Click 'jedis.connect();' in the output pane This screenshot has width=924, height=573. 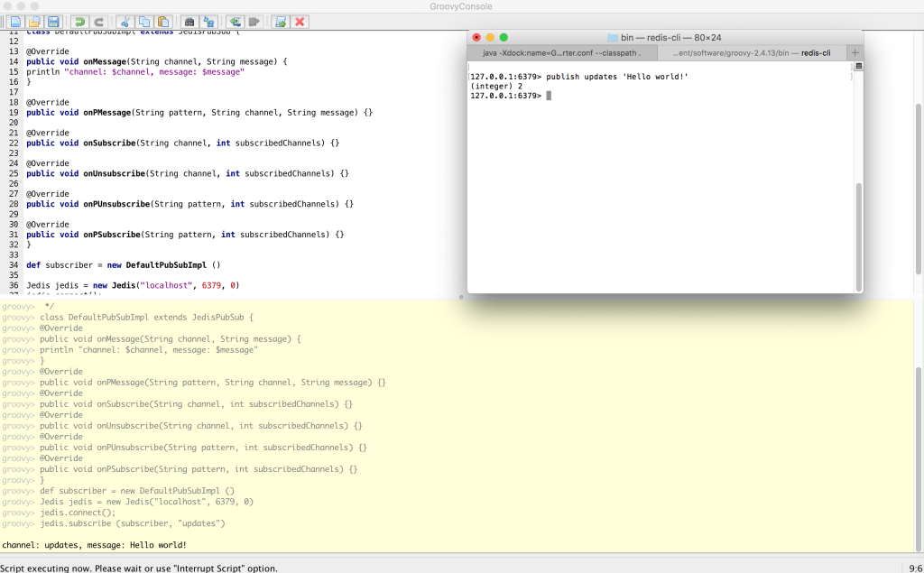pos(78,513)
